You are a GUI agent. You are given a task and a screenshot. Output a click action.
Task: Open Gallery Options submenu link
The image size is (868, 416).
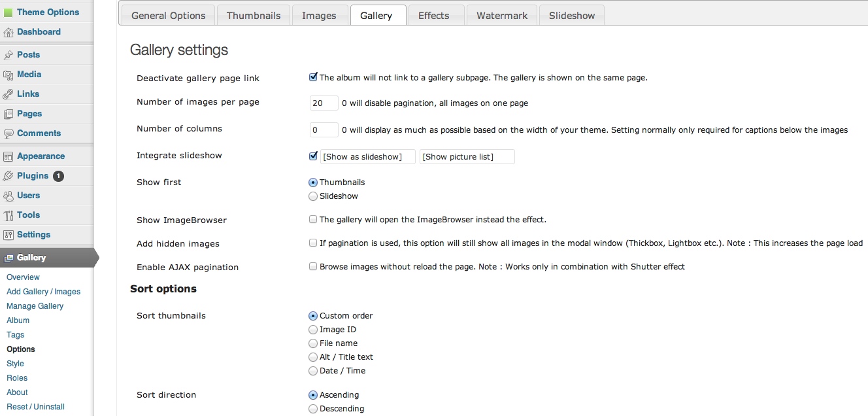tap(21, 349)
